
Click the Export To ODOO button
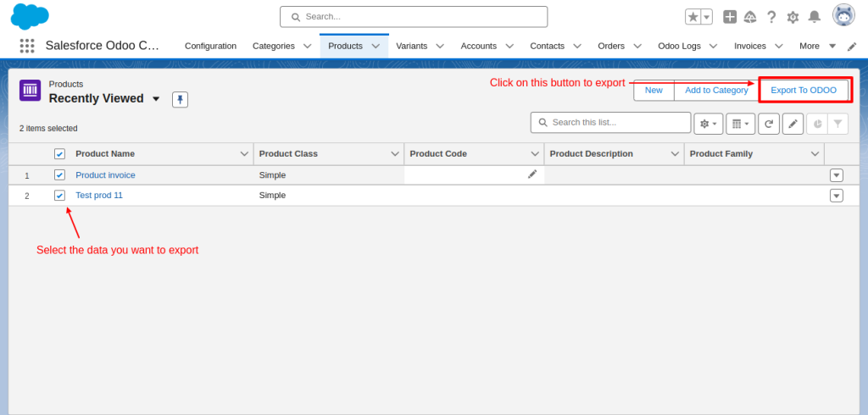pos(804,90)
